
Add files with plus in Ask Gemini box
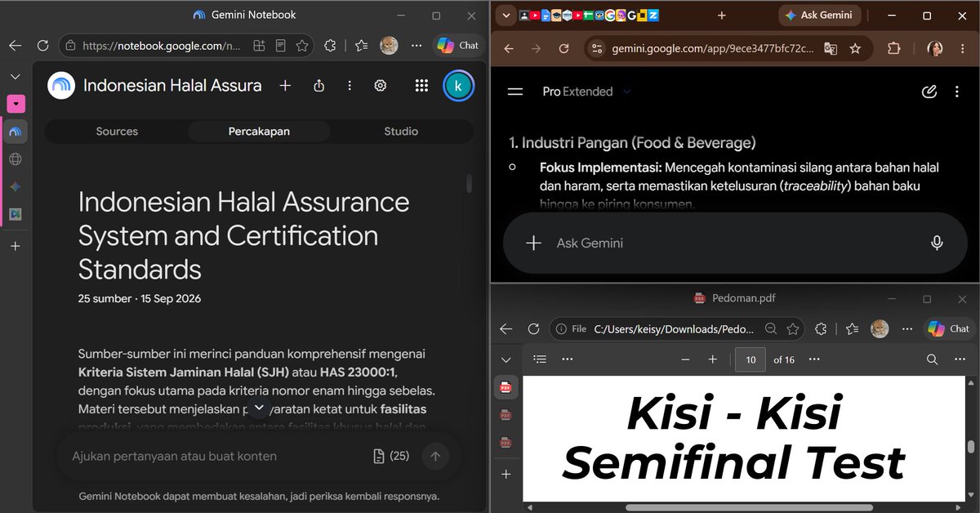coord(533,243)
